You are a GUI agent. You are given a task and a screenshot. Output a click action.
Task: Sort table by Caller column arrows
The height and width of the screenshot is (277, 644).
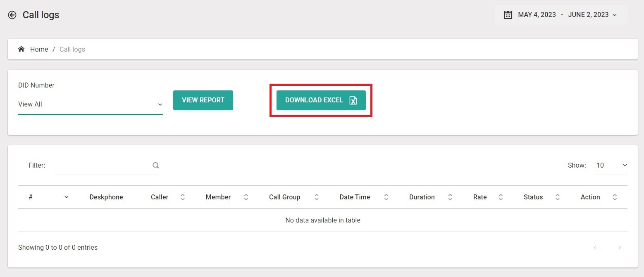(183, 197)
